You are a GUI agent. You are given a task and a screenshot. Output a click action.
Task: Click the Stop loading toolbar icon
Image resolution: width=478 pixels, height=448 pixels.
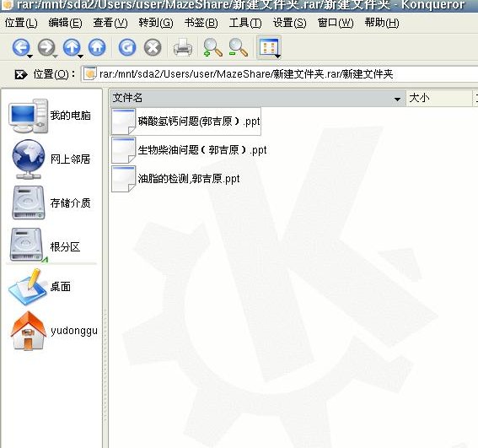(x=153, y=47)
